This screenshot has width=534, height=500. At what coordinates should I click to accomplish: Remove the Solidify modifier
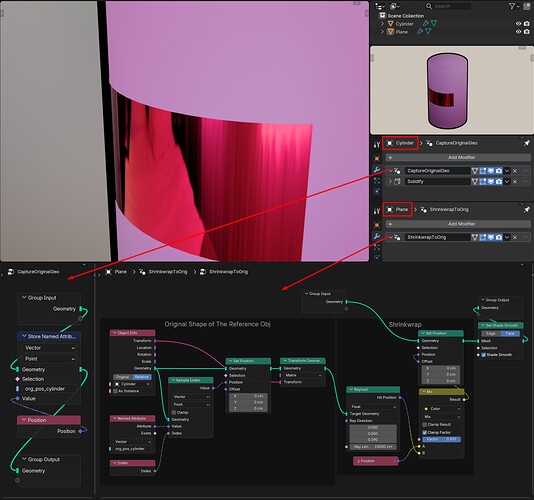coord(515,182)
